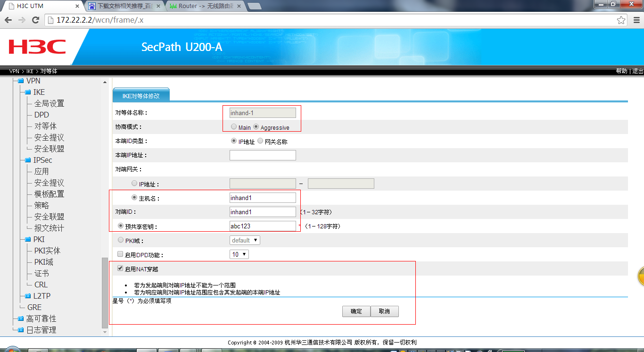The image size is (644, 352).
Task: Reload the page with the refresh icon
Action: (35, 20)
